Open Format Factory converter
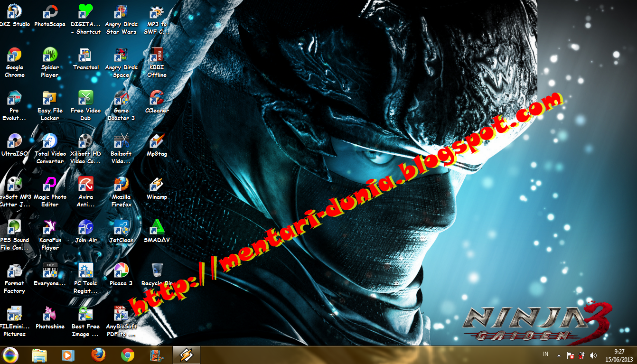The width and height of the screenshot is (637, 364). [x=14, y=270]
